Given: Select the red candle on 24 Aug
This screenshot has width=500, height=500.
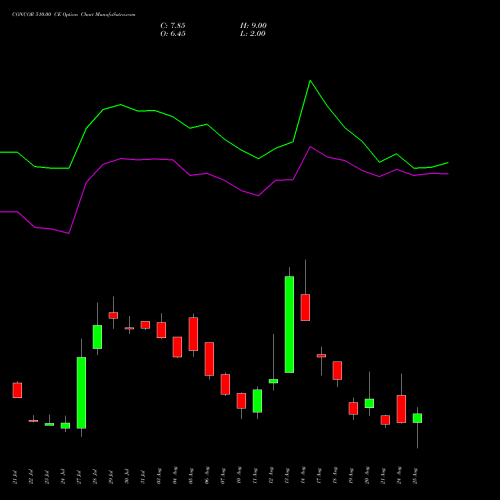Looking at the screenshot, I should (x=401, y=409).
